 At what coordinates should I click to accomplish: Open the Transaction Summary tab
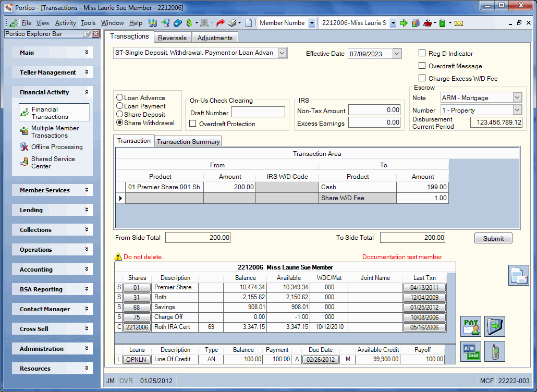(188, 141)
